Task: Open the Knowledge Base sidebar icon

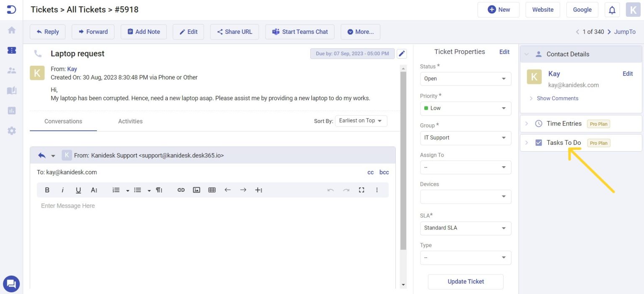Action: click(11, 90)
